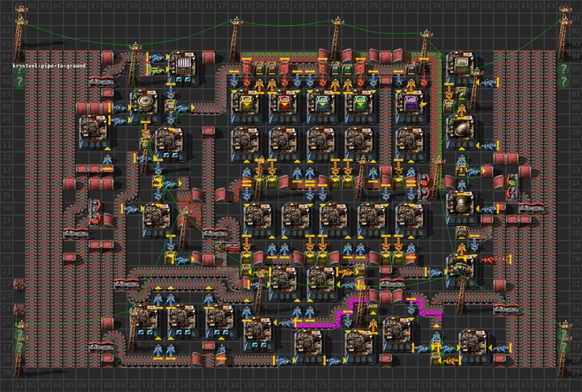This screenshot has width=582, height=392.
Task: Click the kr-steel-pipe-to-ground text label
Action: pos(49,66)
